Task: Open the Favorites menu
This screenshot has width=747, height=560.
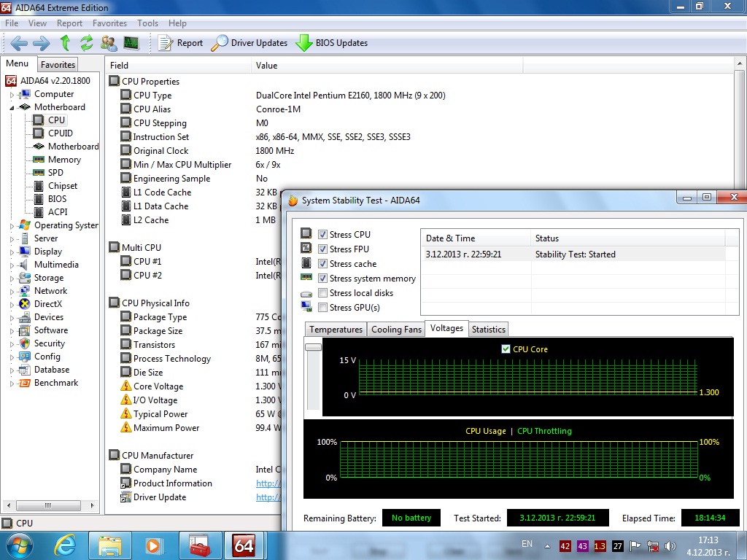Action: (109, 23)
